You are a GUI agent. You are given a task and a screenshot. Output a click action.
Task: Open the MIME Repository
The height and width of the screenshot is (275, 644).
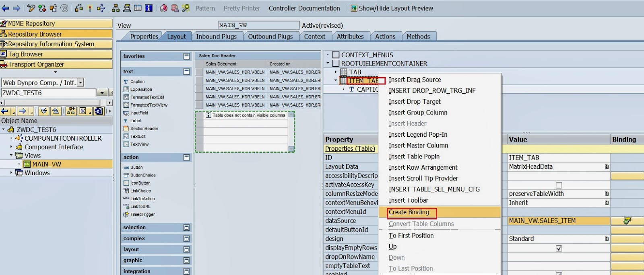coord(56,24)
